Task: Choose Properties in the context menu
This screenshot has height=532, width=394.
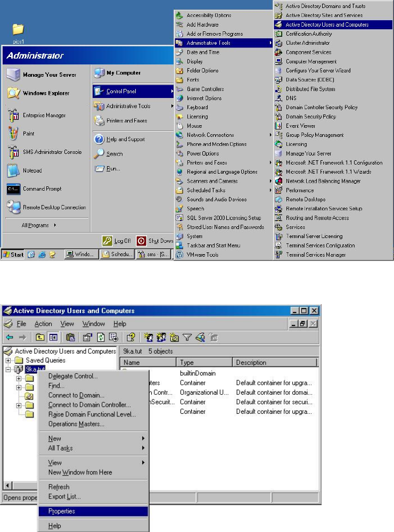Action: click(93, 511)
